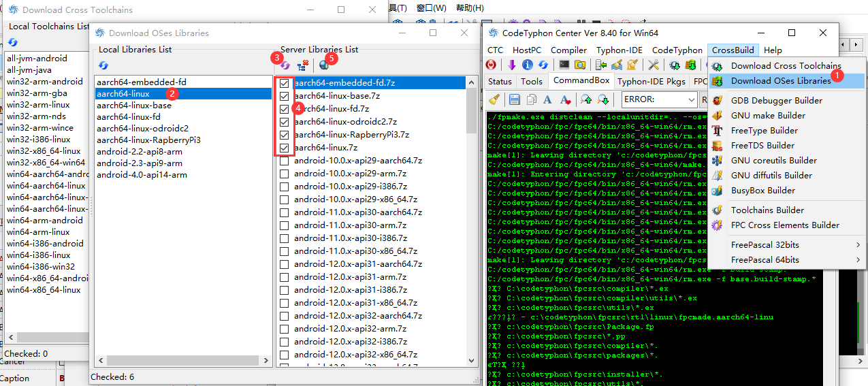Click the GDB Debugger Builder bug icon
Viewport: 868px width, 386px height.
717,100
